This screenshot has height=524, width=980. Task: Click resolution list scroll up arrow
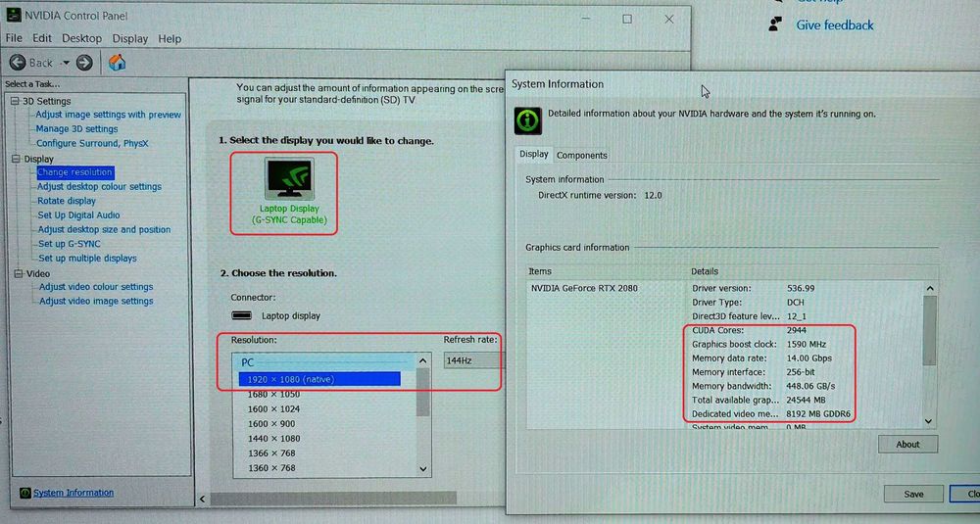423,361
